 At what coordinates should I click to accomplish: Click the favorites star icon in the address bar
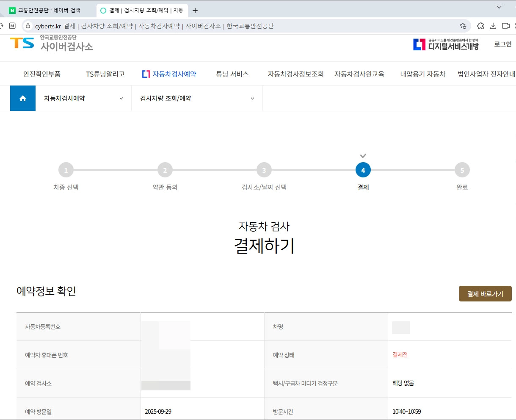(464, 26)
